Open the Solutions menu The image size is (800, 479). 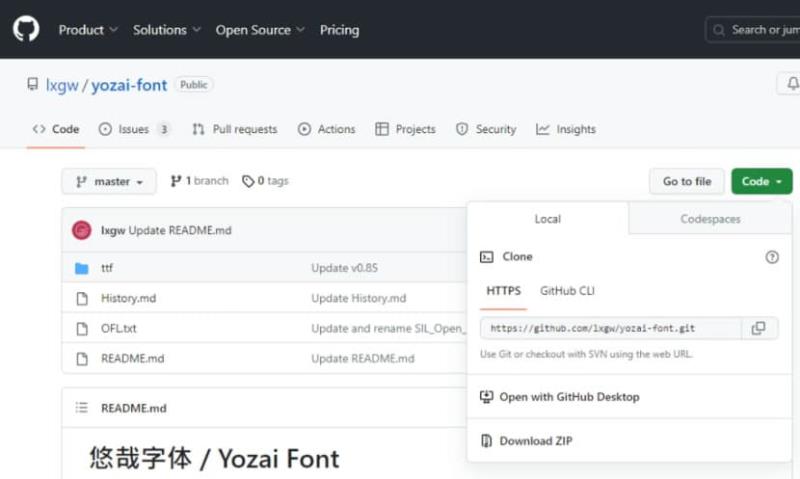[166, 30]
